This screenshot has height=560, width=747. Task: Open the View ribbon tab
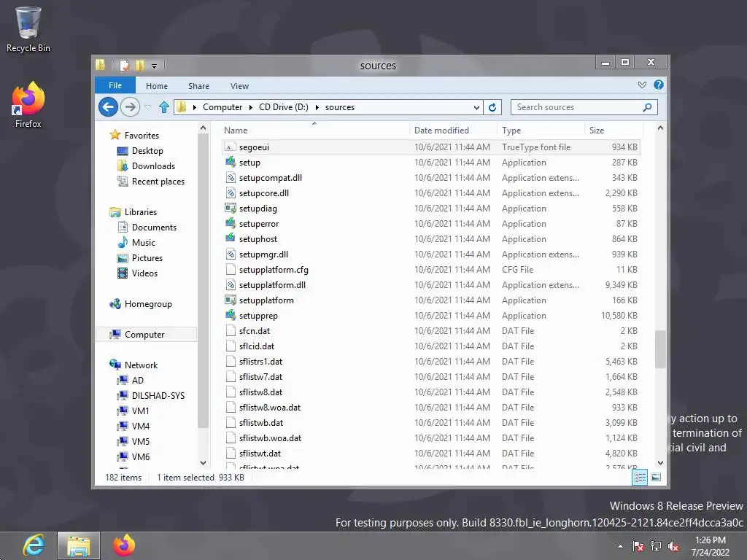[x=239, y=86]
